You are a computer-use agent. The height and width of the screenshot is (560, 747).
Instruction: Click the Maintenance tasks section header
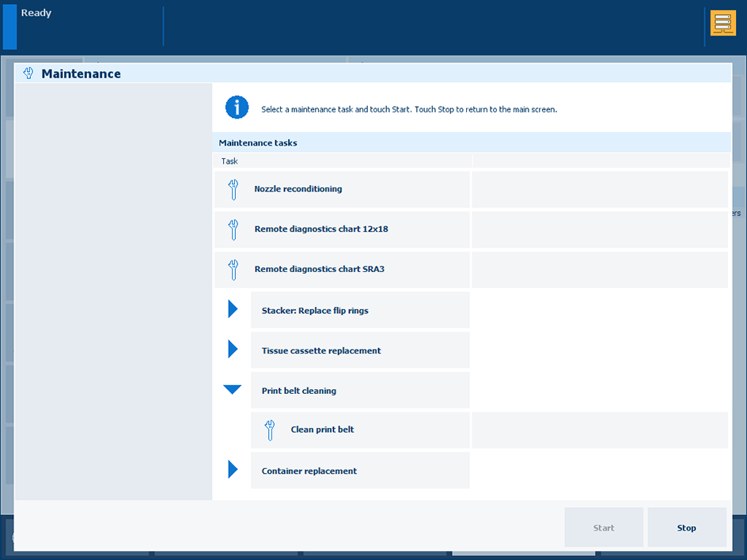(472, 142)
